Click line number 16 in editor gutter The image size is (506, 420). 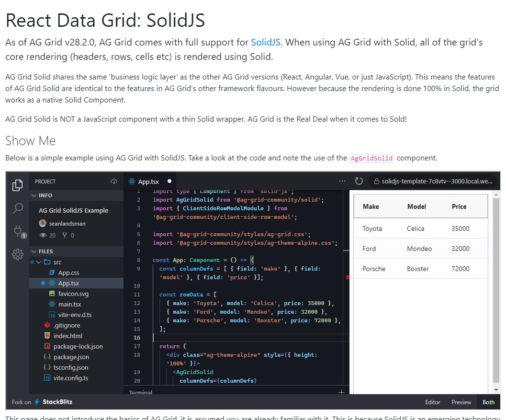click(x=137, y=337)
